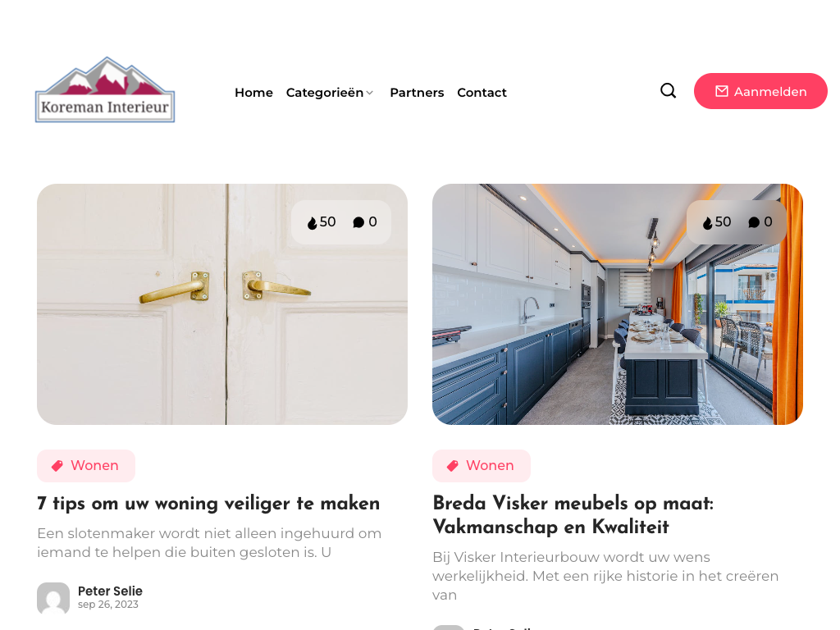Click the Aanmelden button
The height and width of the screenshot is (630, 840).
(760, 91)
